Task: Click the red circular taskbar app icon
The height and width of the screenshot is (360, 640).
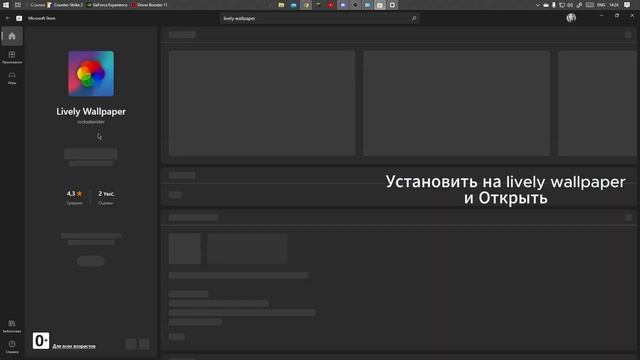Action: 331,5
